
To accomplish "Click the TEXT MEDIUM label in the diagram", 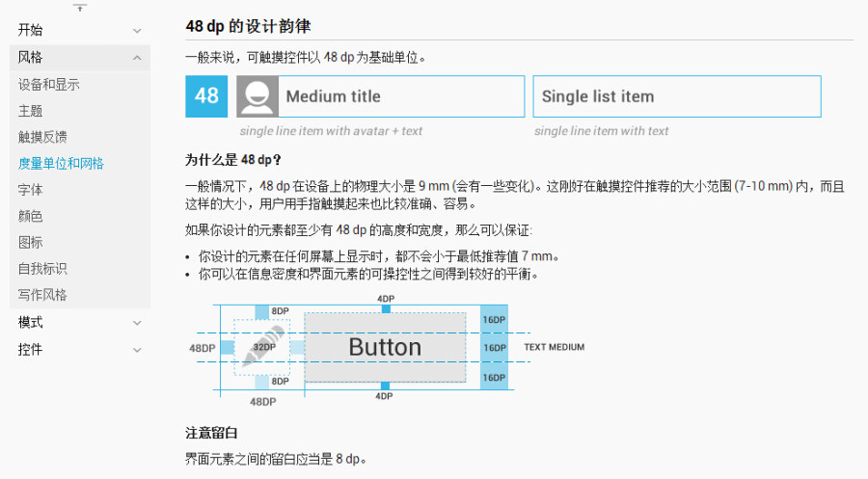I will click(x=554, y=347).
